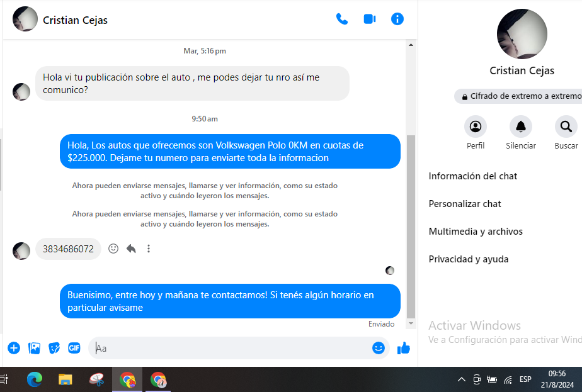
Task: Open Task View on the taskbar
Action: point(4,380)
